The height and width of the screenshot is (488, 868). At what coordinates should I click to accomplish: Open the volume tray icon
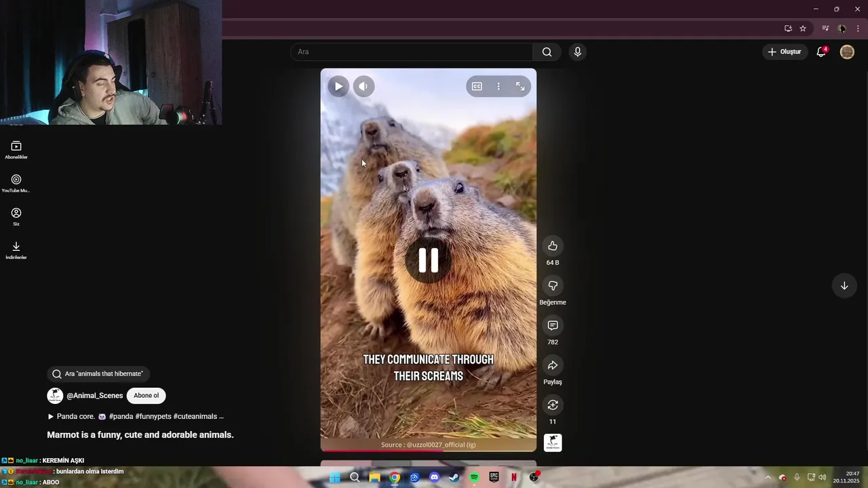(823, 477)
